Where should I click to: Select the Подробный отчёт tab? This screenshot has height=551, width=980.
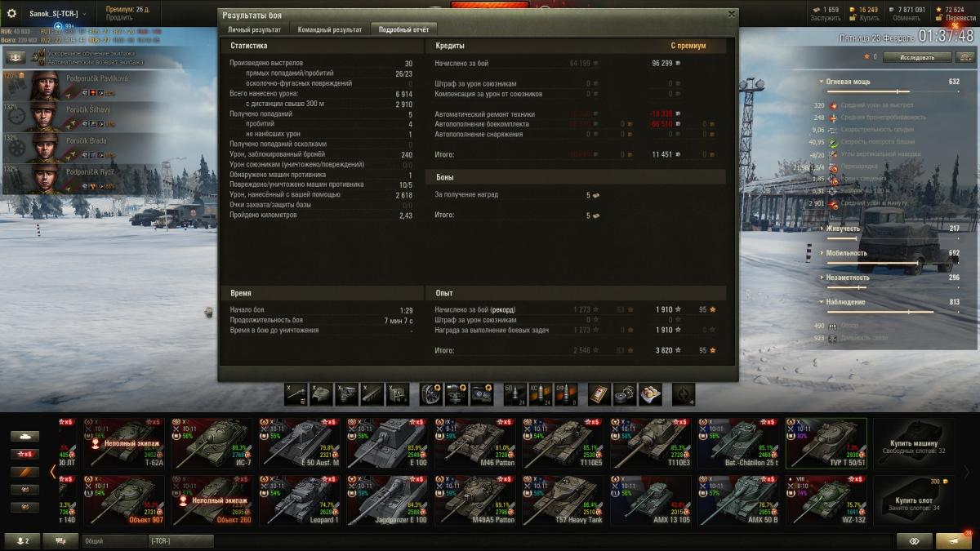pyautogui.click(x=404, y=29)
